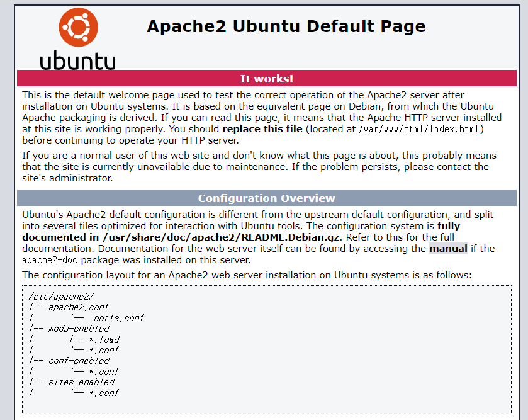Click the /usr/share/doc/apache2/README.Debian.gz path text
This screenshot has width=528, height=420.
coord(221,237)
